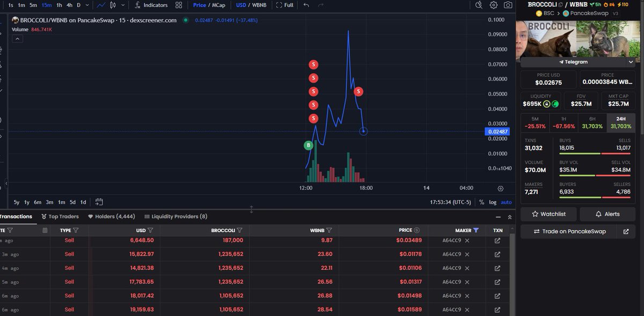Set chart range to 3m
The image size is (644, 316).
coord(49,202)
